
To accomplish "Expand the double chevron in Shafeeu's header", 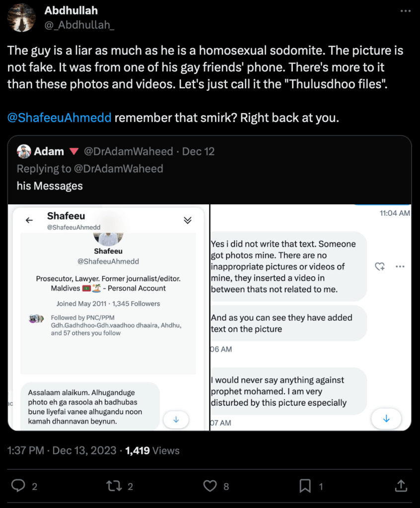I will point(188,220).
